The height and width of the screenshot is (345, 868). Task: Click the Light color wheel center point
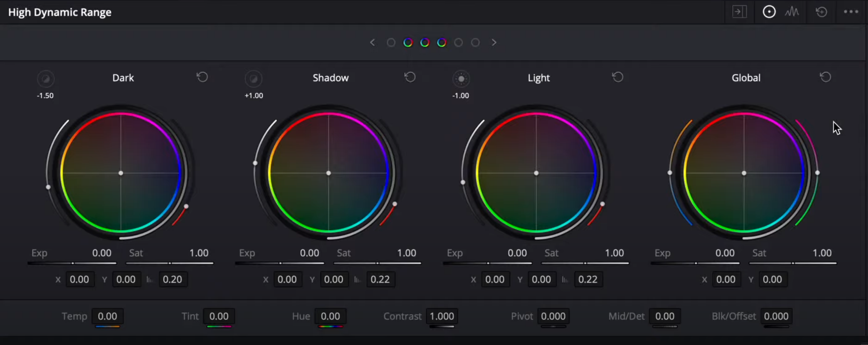536,173
